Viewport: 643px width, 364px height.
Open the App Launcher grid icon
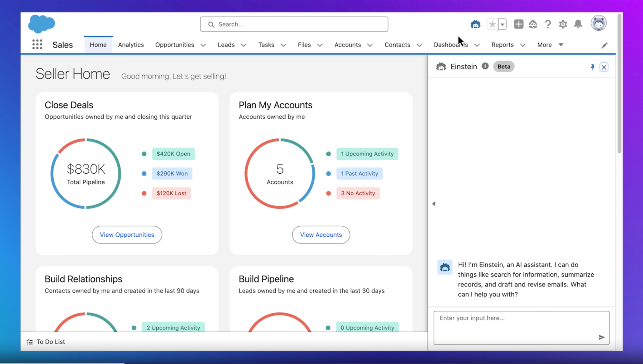coord(37,44)
